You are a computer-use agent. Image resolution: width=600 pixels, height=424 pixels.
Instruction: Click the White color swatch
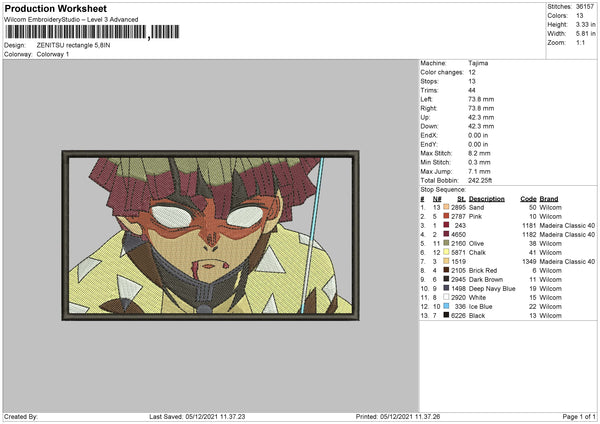(x=446, y=297)
